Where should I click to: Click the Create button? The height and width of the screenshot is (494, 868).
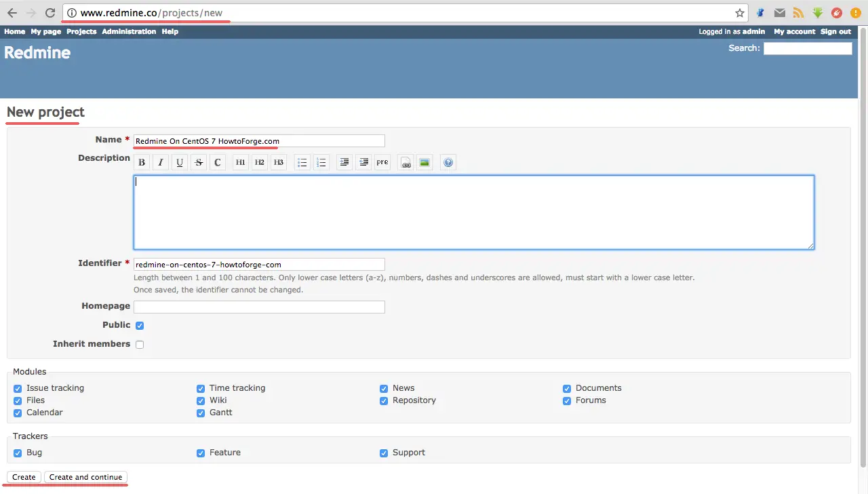[x=24, y=477]
